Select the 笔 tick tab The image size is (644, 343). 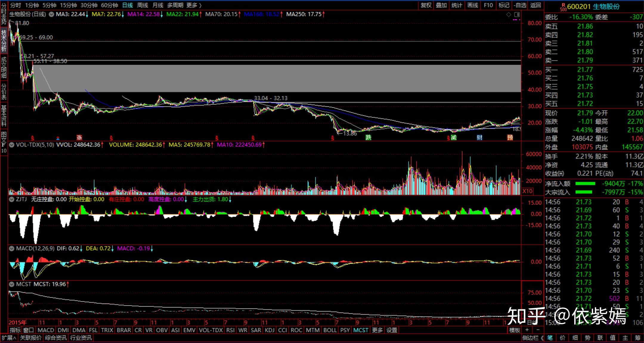coord(550,338)
